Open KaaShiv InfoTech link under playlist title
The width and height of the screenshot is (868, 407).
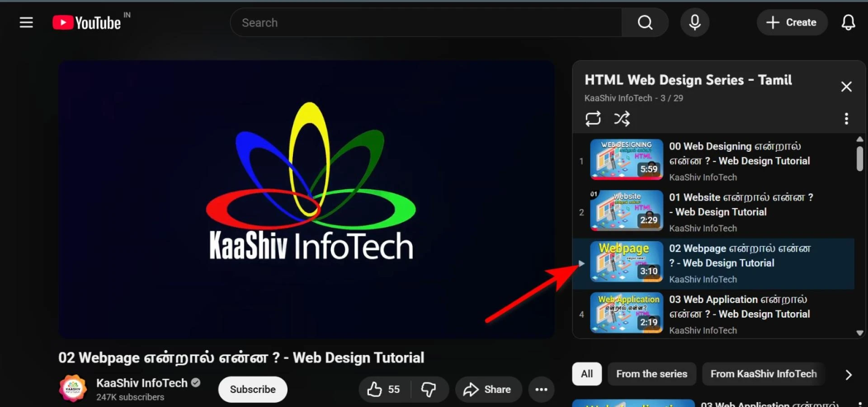[x=618, y=98]
